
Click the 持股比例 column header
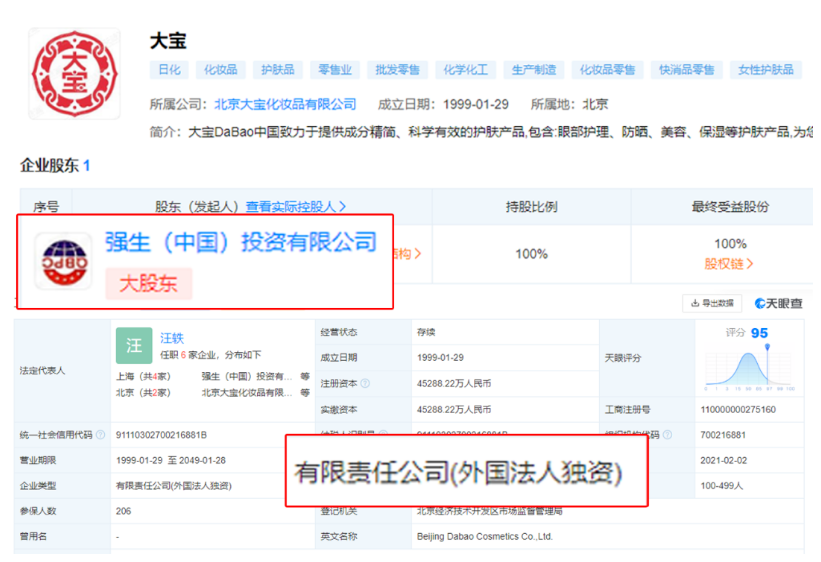pos(531,207)
